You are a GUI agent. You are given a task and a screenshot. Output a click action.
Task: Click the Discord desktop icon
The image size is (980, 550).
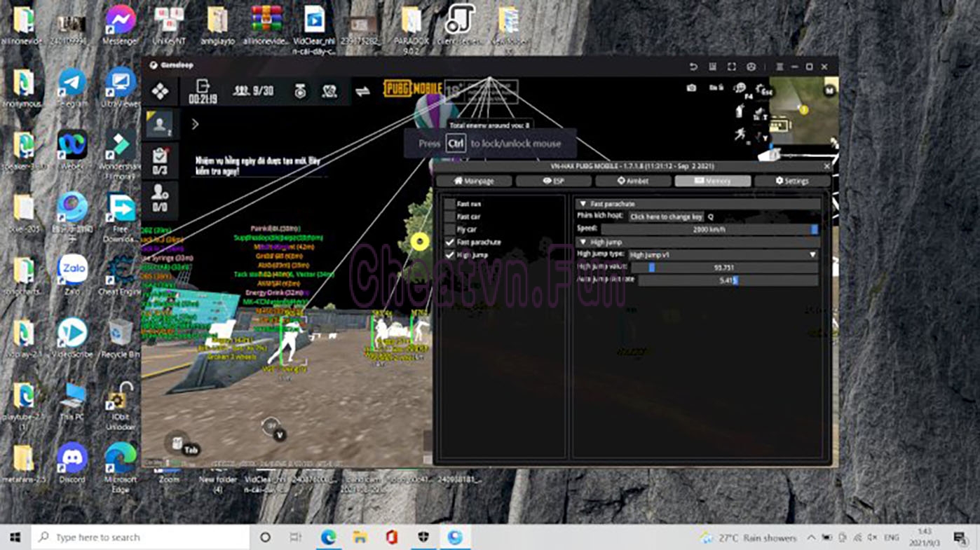tap(72, 458)
